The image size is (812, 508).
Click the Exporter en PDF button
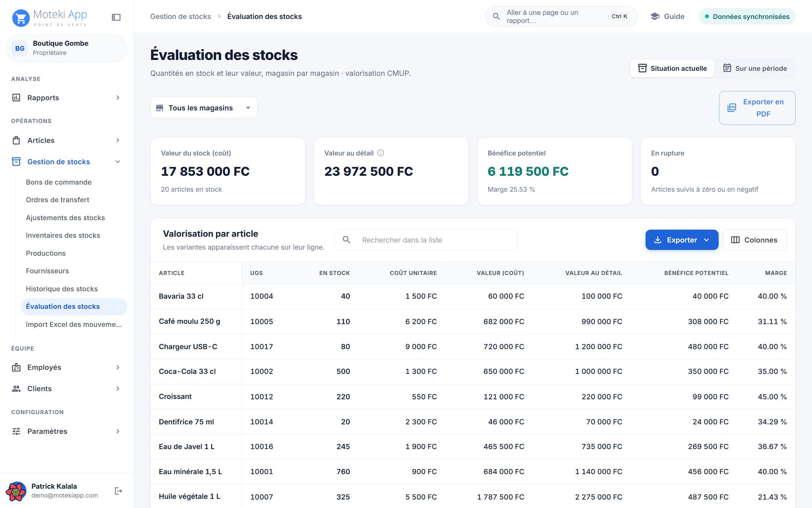pos(757,108)
